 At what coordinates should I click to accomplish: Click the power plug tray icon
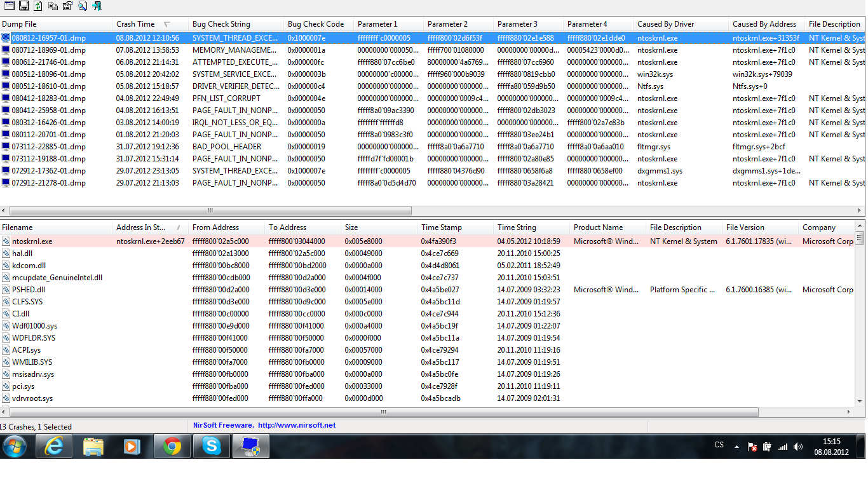pyautogui.click(x=768, y=447)
